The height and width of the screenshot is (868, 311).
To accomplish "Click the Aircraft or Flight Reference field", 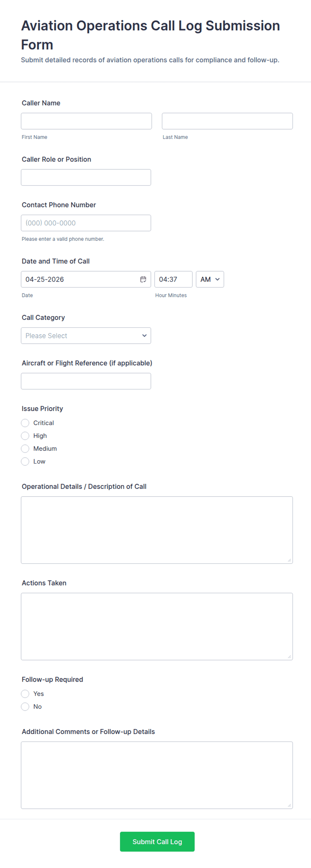I will point(86,381).
